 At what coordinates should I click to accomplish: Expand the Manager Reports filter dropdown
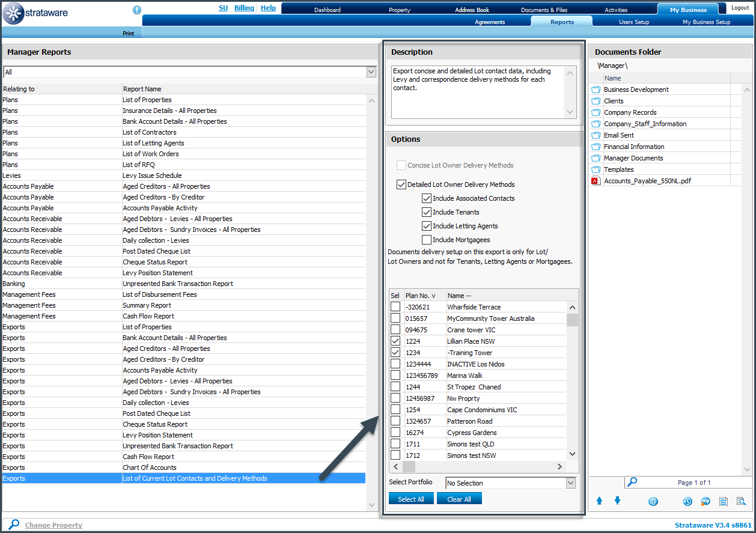tap(371, 72)
